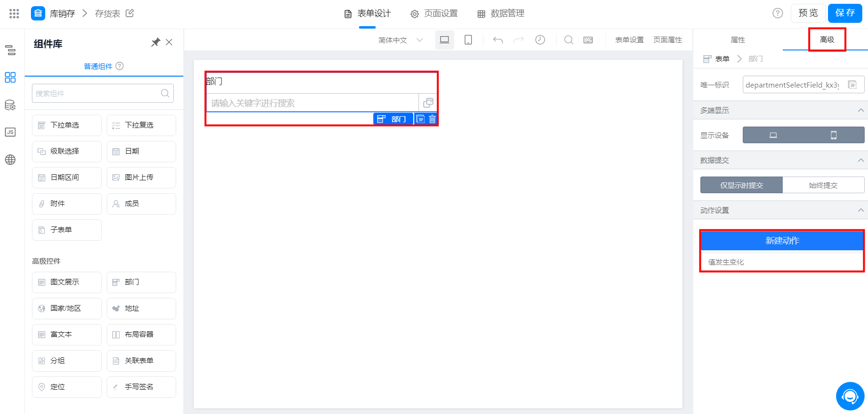Enable display on desktop device
The height and width of the screenshot is (414, 868).
[773, 135]
